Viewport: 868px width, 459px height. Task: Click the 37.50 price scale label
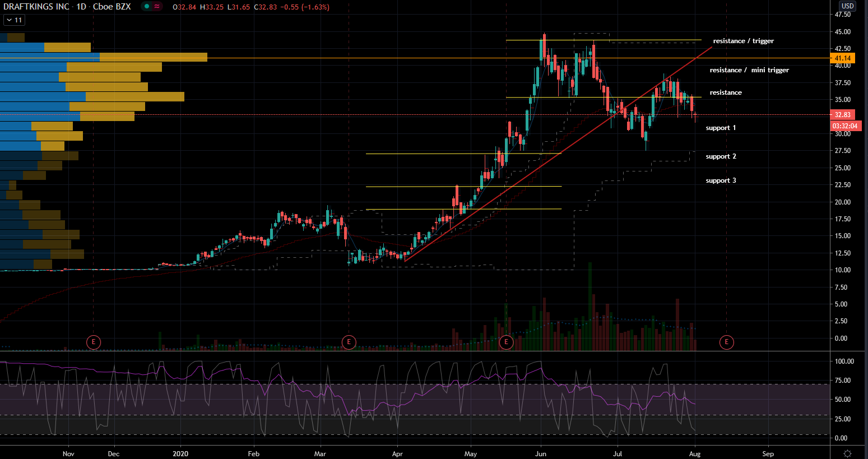(x=843, y=83)
